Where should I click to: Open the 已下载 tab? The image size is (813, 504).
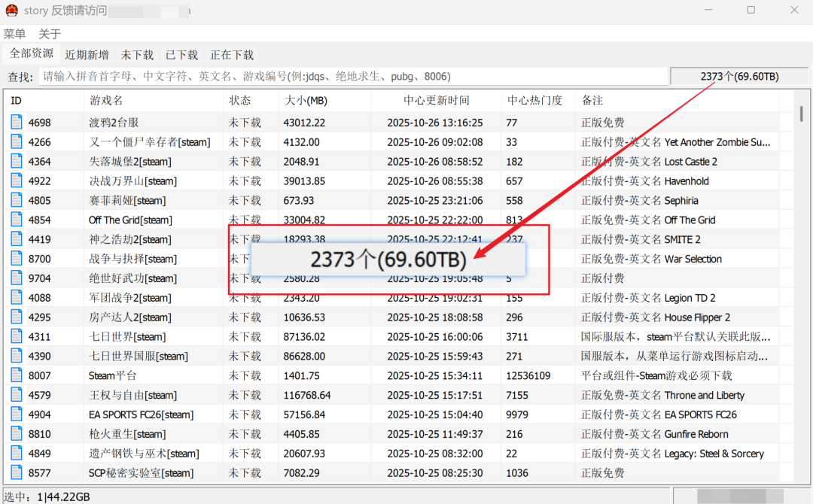tap(181, 55)
